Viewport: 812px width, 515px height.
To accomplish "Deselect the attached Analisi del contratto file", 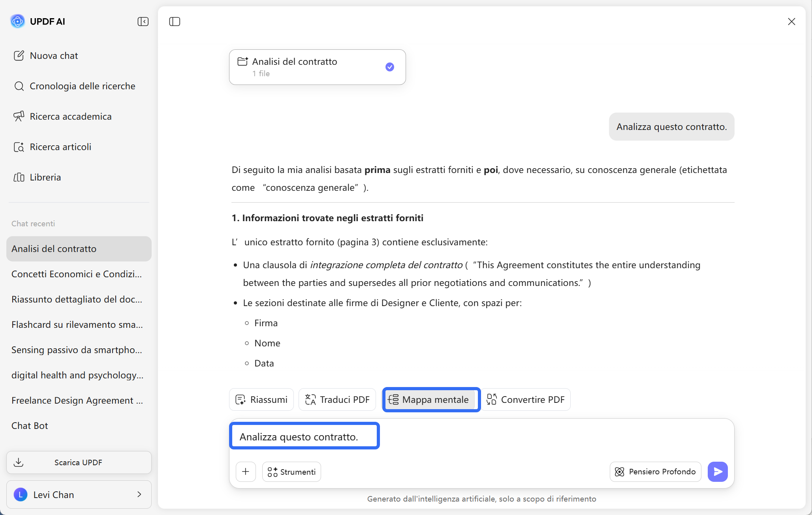I will point(390,67).
